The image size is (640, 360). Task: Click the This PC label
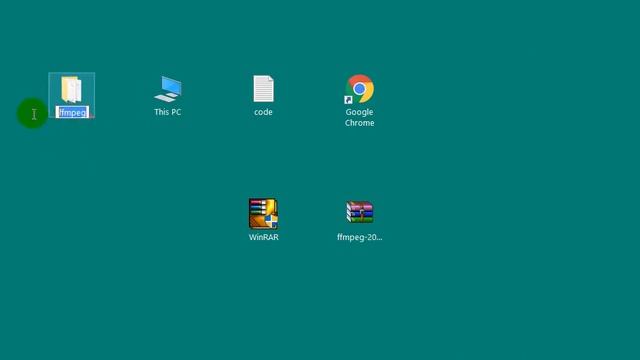coord(168,112)
